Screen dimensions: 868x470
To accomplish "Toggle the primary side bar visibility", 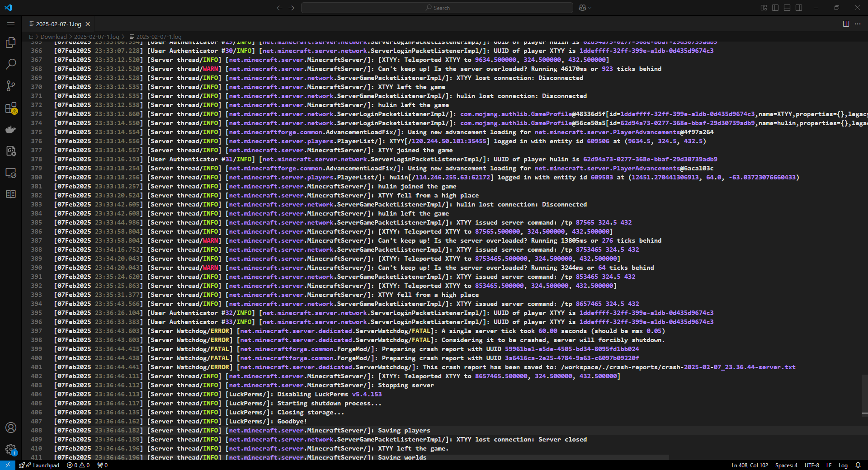I will coord(775,8).
